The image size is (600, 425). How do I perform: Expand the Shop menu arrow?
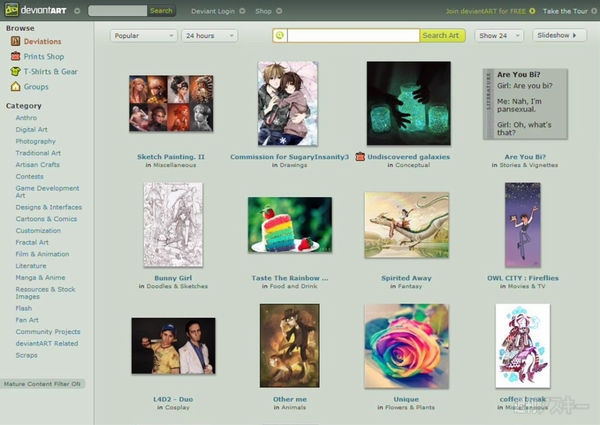pos(279,11)
